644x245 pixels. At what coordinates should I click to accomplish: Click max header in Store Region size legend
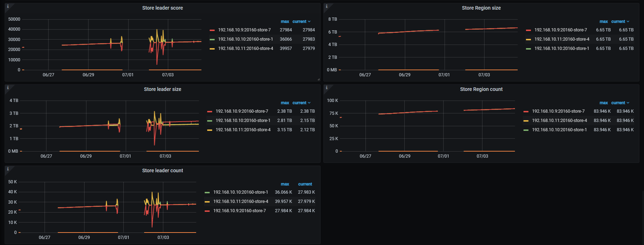click(603, 21)
